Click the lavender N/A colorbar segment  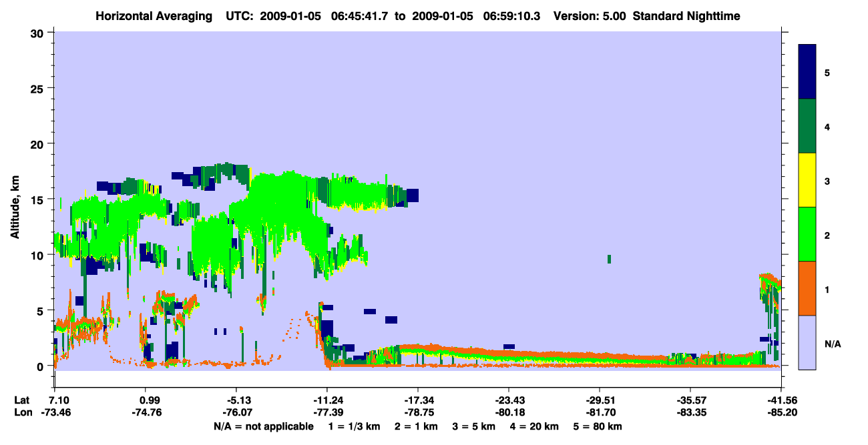tap(807, 342)
